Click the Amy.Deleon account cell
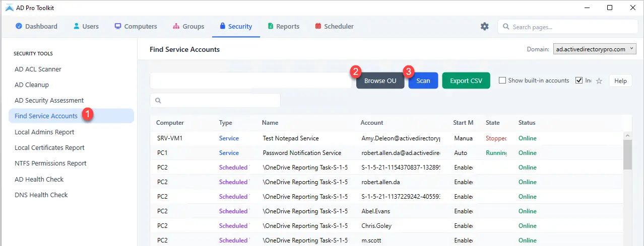This screenshot has height=246, width=644. pos(401,138)
